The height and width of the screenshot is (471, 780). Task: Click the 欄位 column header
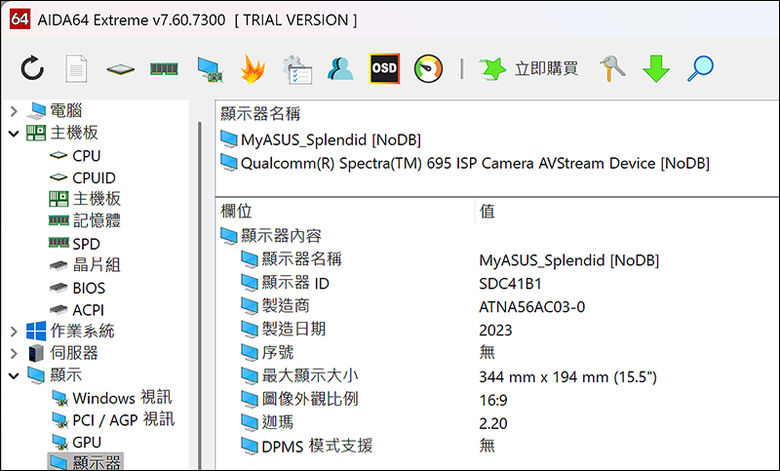[236, 211]
